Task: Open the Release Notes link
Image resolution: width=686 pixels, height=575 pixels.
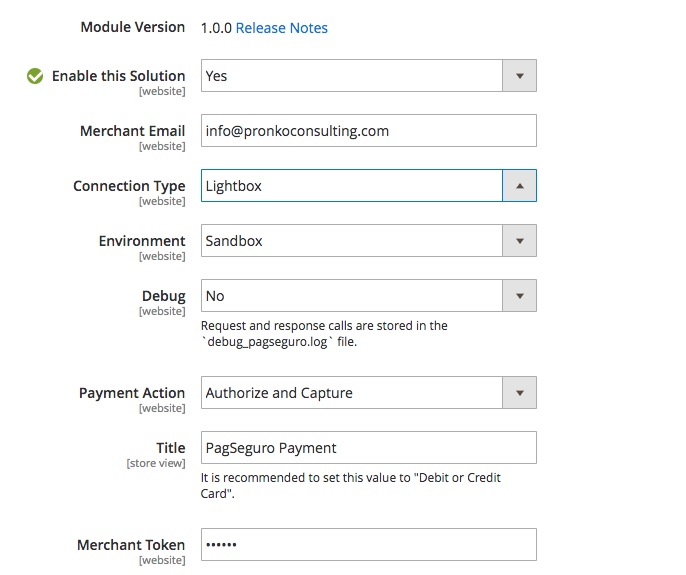Action: 282,28
